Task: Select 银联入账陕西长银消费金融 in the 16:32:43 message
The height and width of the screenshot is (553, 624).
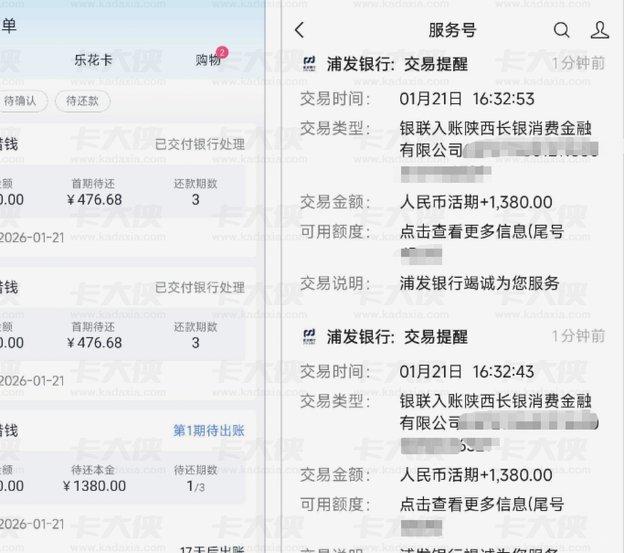Action: pos(495,401)
